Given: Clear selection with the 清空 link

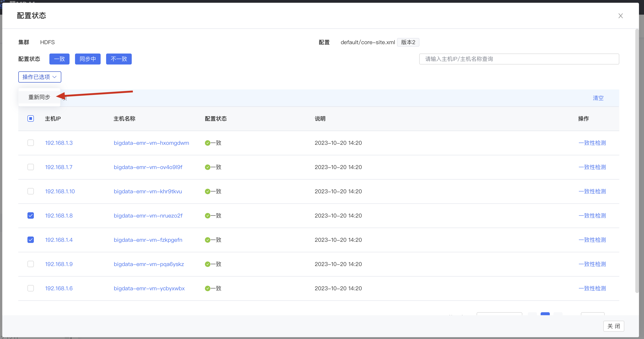Looking at the screenshot, I should pyautogui.click(x=598, y=98).
